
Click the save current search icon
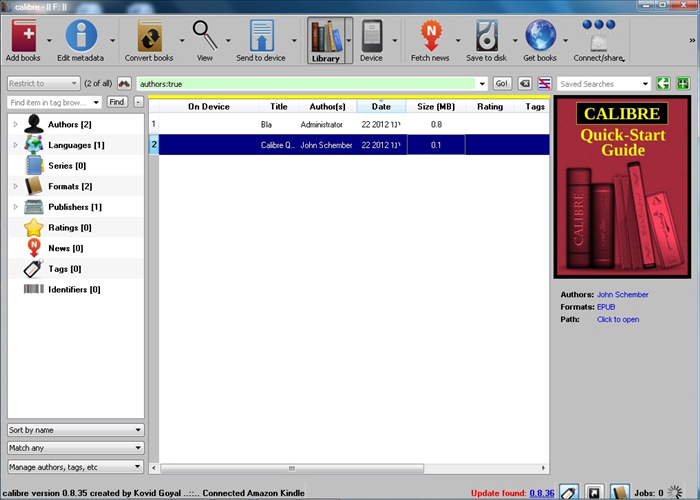(683, 83)
